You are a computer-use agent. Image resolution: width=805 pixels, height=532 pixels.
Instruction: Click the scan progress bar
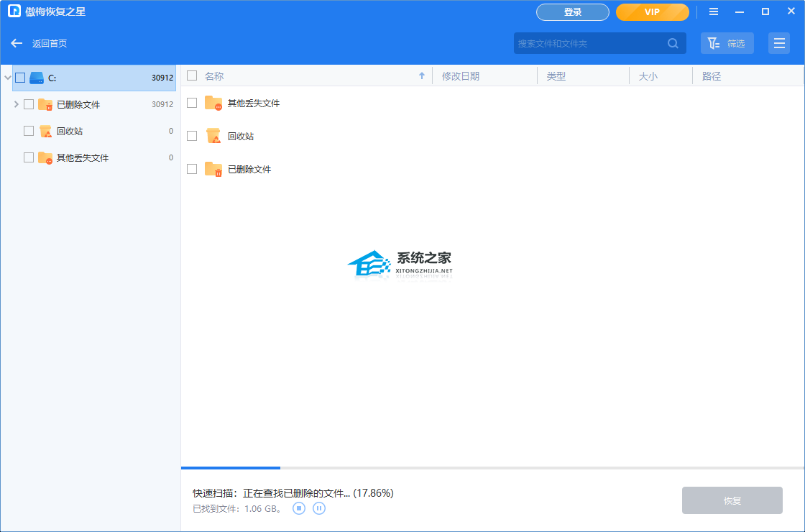point(492,468)
